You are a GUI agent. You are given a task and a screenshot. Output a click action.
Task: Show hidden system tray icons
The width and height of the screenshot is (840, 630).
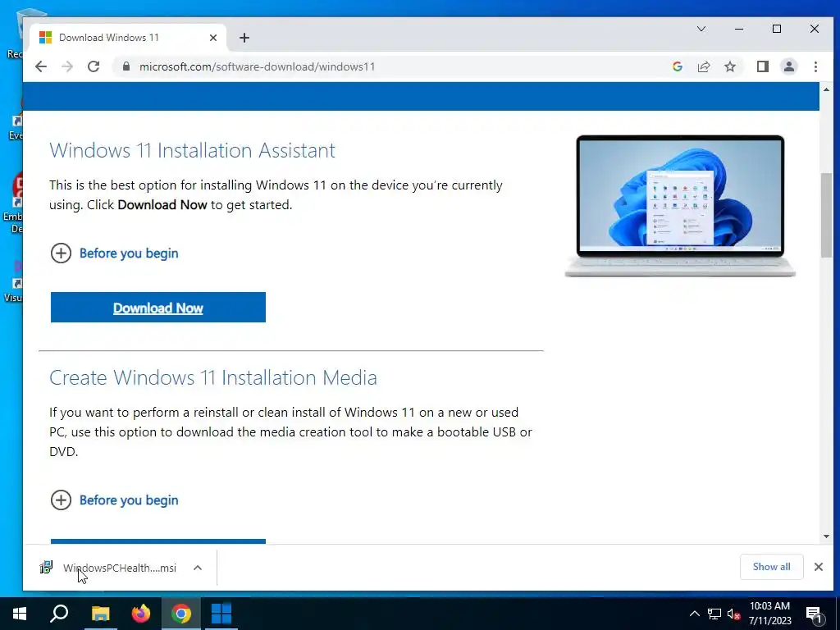pos(694,614)
